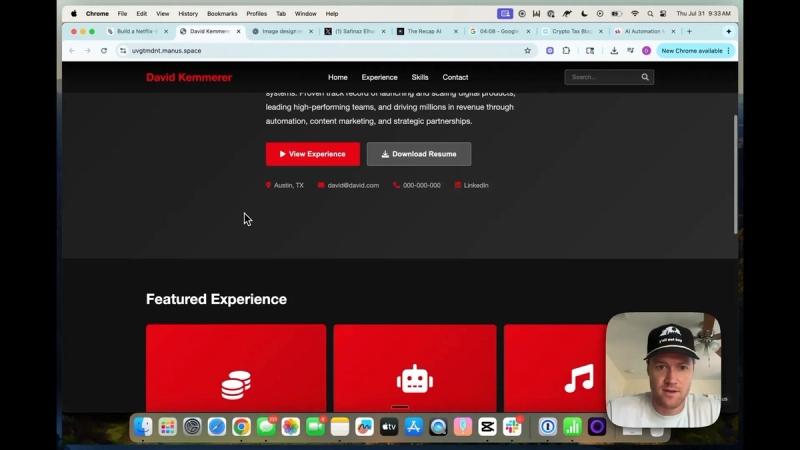Open the Bookmarks menu in menu bar

point(222,14)
